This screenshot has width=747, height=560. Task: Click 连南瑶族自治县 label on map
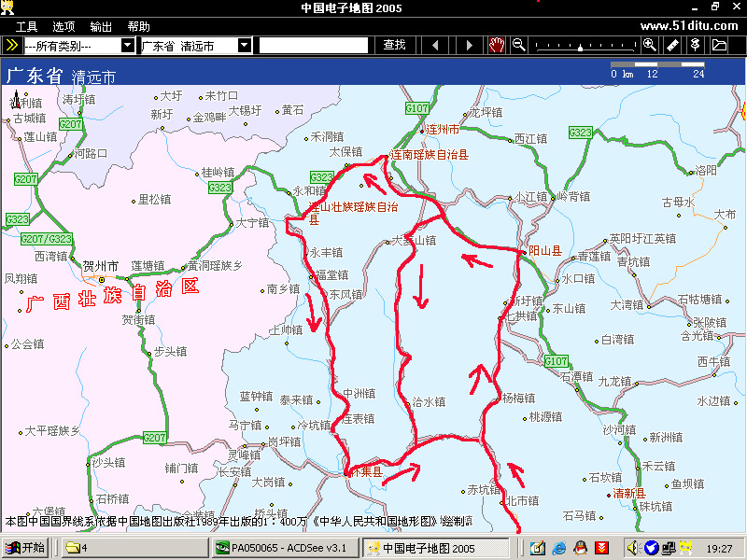(x=430, y=155)
